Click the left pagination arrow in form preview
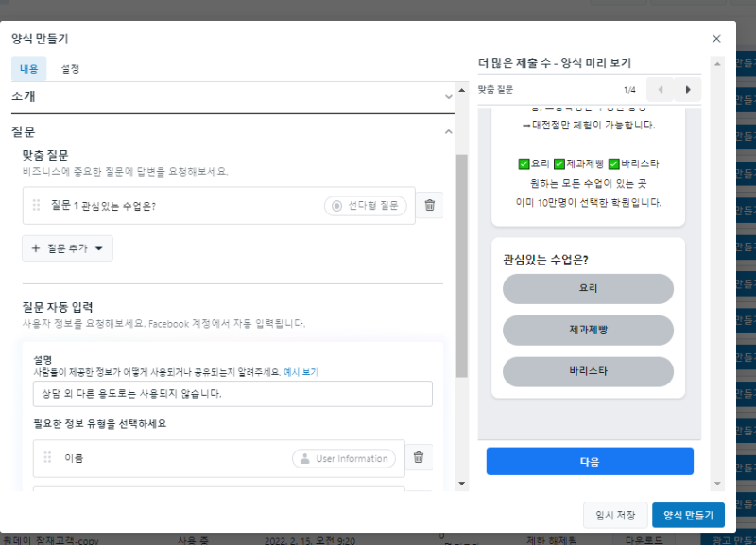The width and height of the screenshot is (756, 545). click(661, 89)
